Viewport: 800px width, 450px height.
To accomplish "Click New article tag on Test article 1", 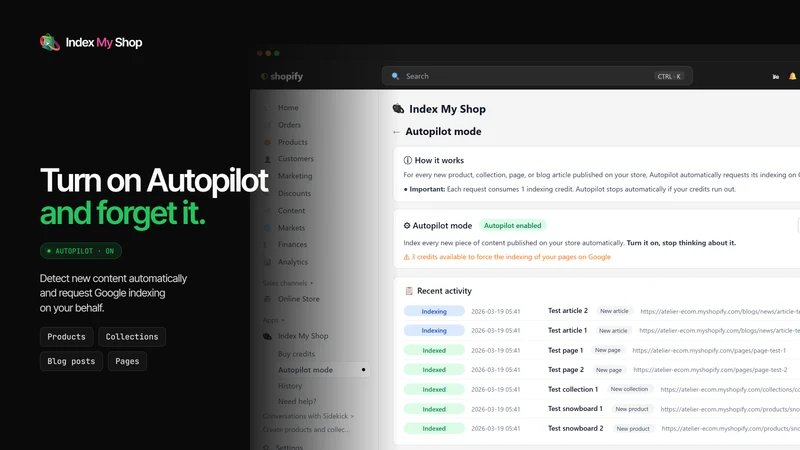I will tap(613, 331).
